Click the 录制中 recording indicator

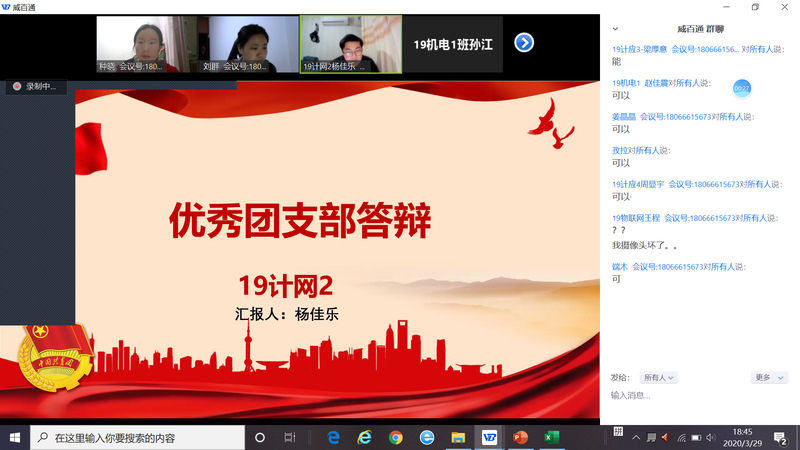pos(35,87)
